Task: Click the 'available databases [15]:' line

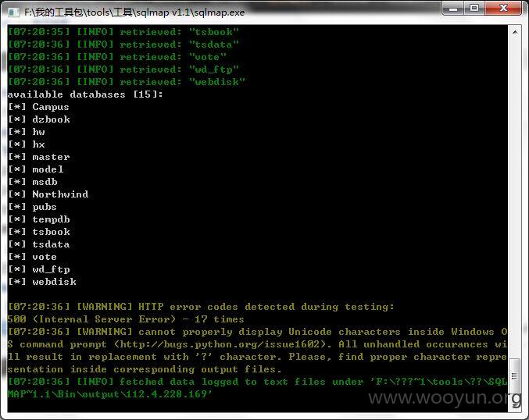Action: (x=85, y=94)
